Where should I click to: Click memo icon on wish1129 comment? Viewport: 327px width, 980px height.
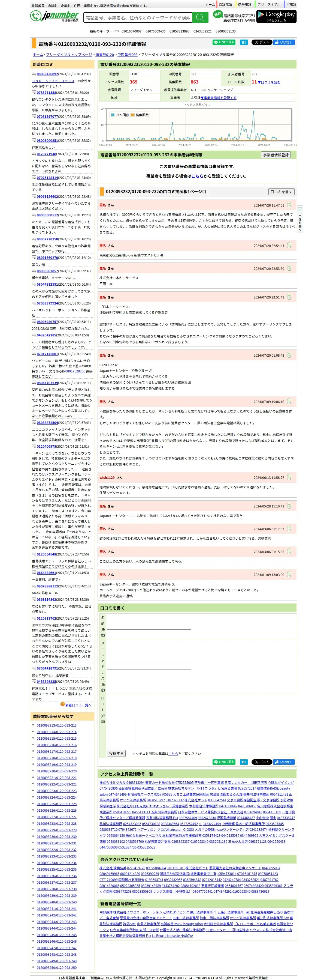coord(289,477)
